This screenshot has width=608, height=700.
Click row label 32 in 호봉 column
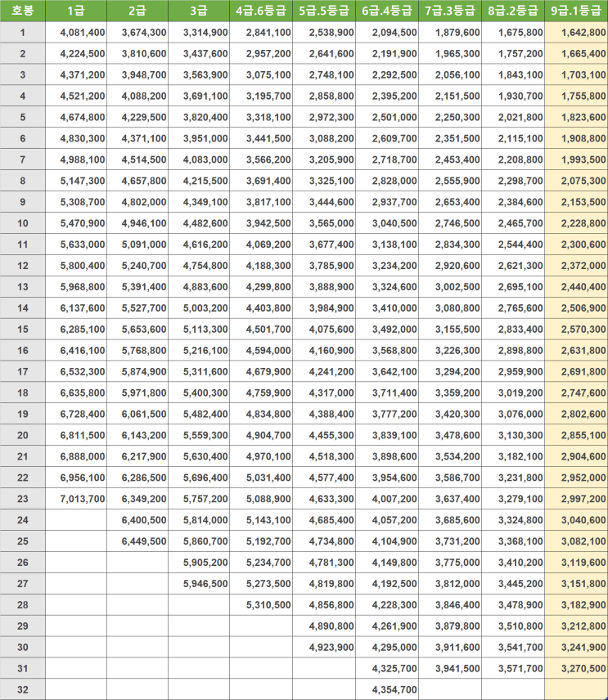(x=22, y=689)
